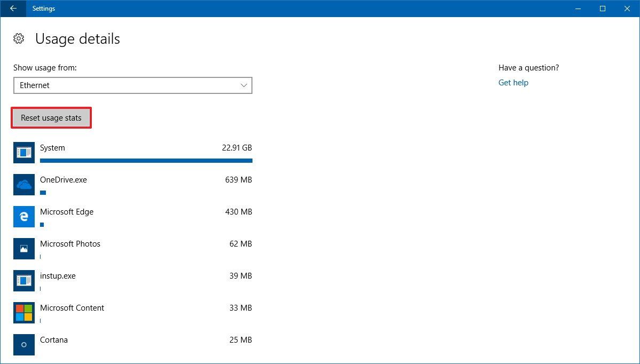Click the settings gear beside Usage details
The image size is (640, 364).
pos(19,38)
